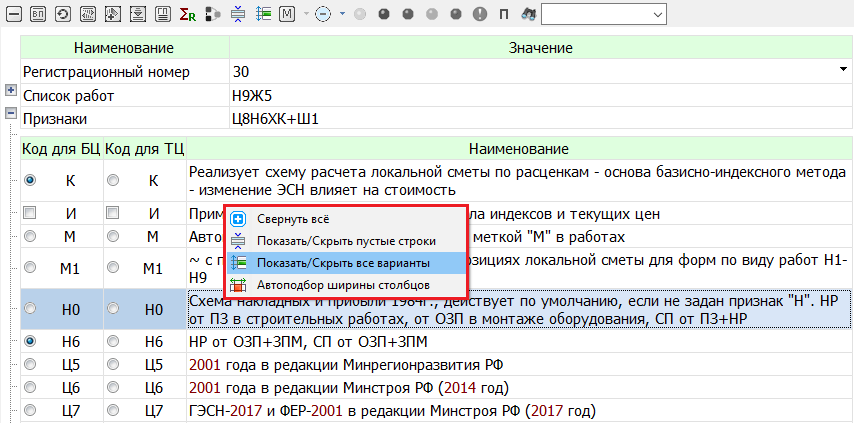Choose 'Свернуть всё' in context menu
Image resolution: width=854 pixels, height=423 pixels.
point(346,219)
